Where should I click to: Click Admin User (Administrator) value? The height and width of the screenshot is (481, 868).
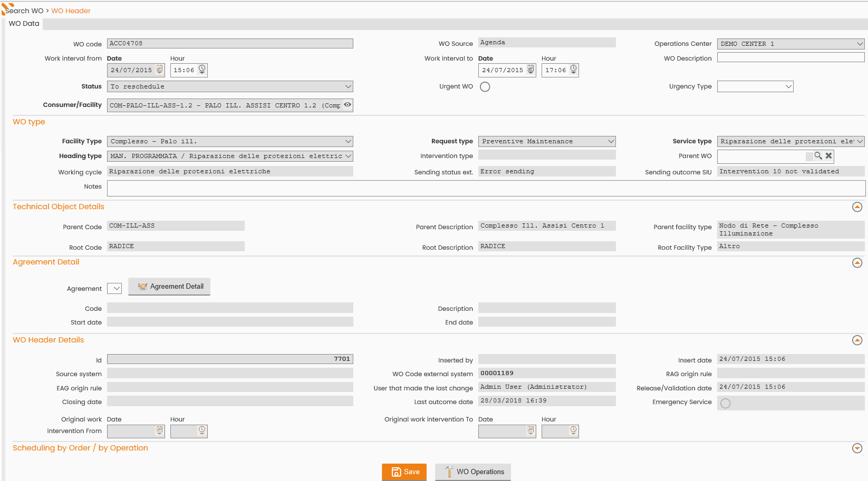(547, 387)
